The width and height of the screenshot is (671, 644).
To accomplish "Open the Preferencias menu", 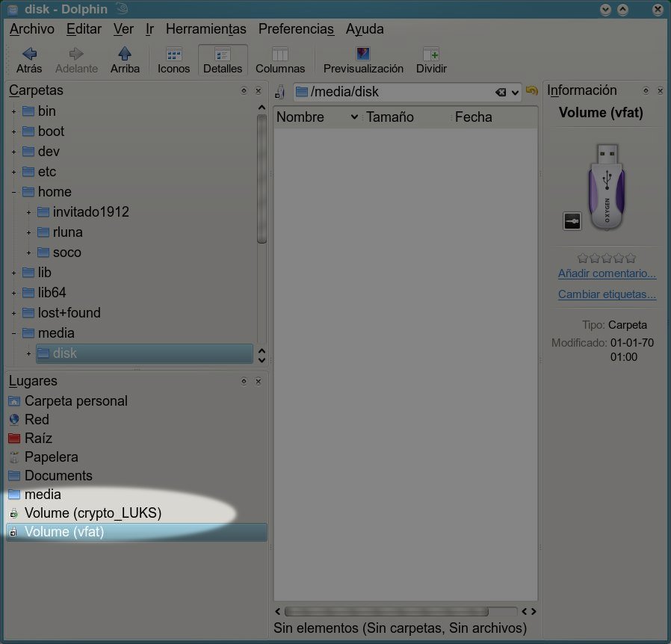I will point(296,29).
